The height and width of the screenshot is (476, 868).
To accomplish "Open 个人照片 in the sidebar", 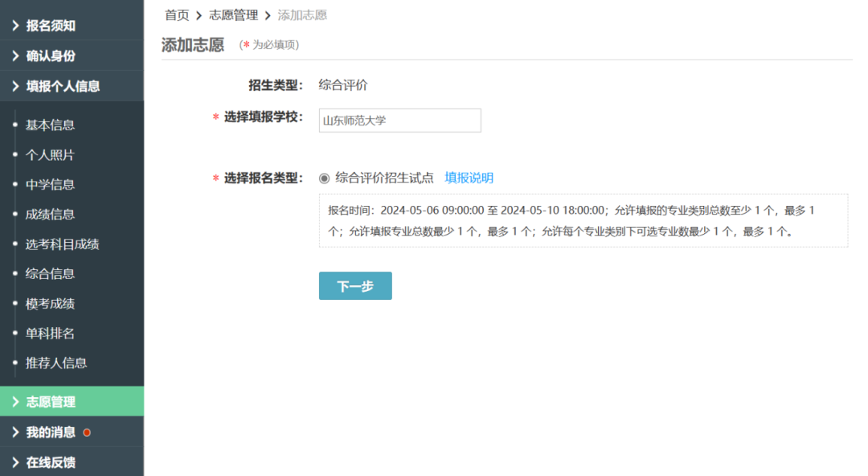I will (x=50, y=154).
